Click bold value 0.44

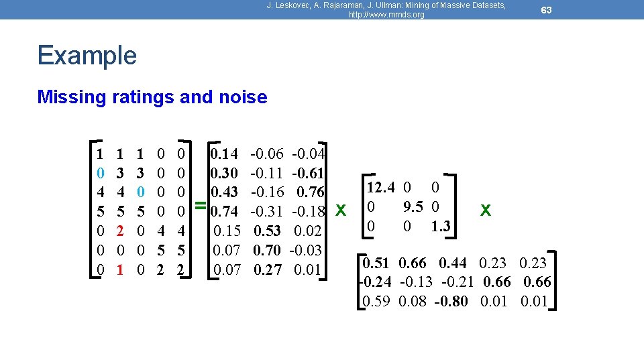[x=453, y=263]
